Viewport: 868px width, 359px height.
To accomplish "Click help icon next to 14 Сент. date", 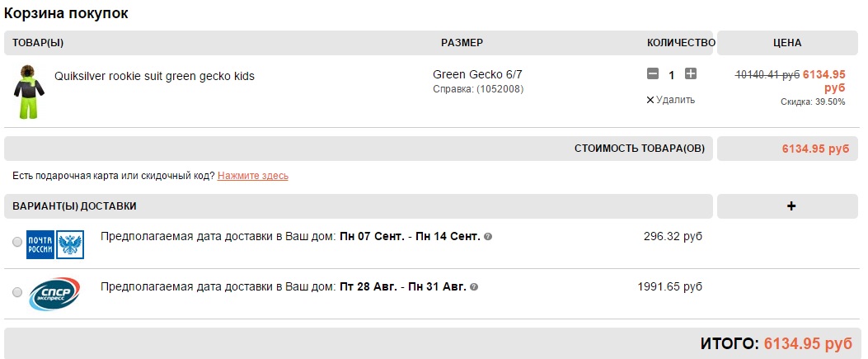I will [x=488, y=237].
